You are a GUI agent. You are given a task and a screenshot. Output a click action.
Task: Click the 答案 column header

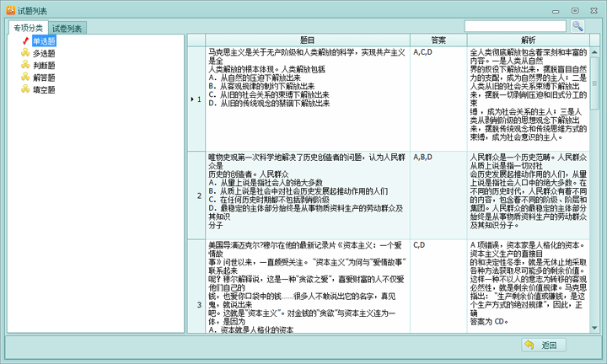pos(438,40)
